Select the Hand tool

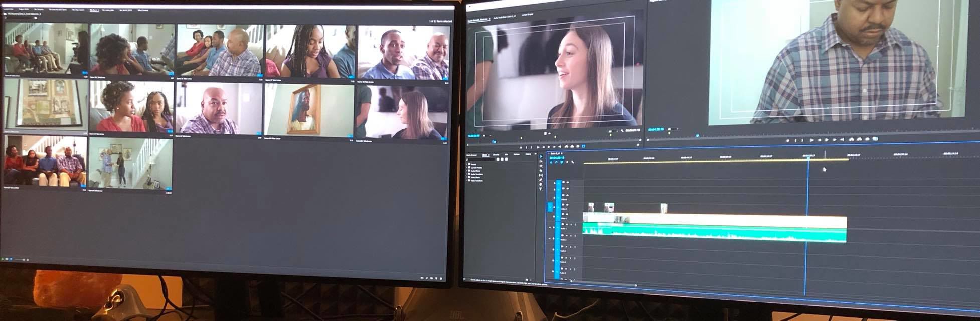coord(541,184)
